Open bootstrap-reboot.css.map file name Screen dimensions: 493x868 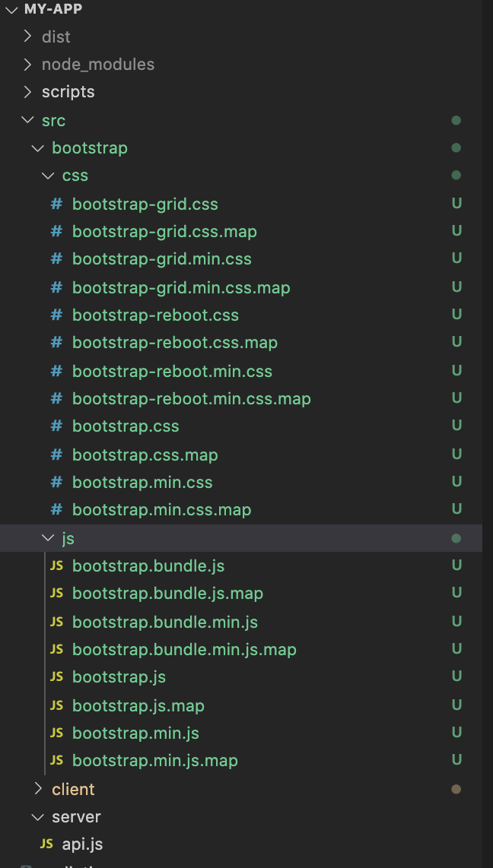pyautogui.click(x=175, y=343)
